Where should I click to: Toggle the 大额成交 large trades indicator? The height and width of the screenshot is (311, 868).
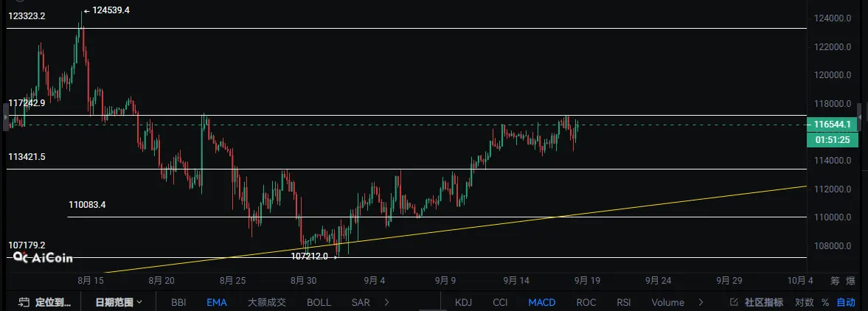(267, 303)
